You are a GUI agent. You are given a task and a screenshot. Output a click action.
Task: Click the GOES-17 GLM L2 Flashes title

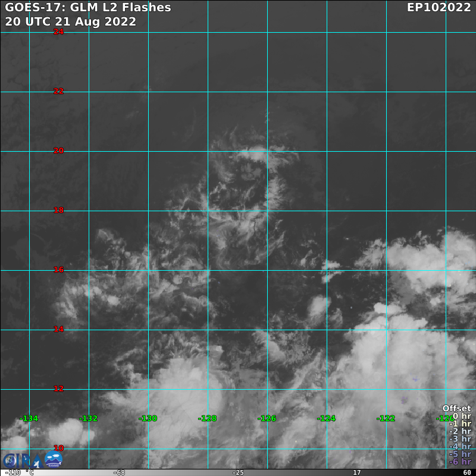pos(88,8)
